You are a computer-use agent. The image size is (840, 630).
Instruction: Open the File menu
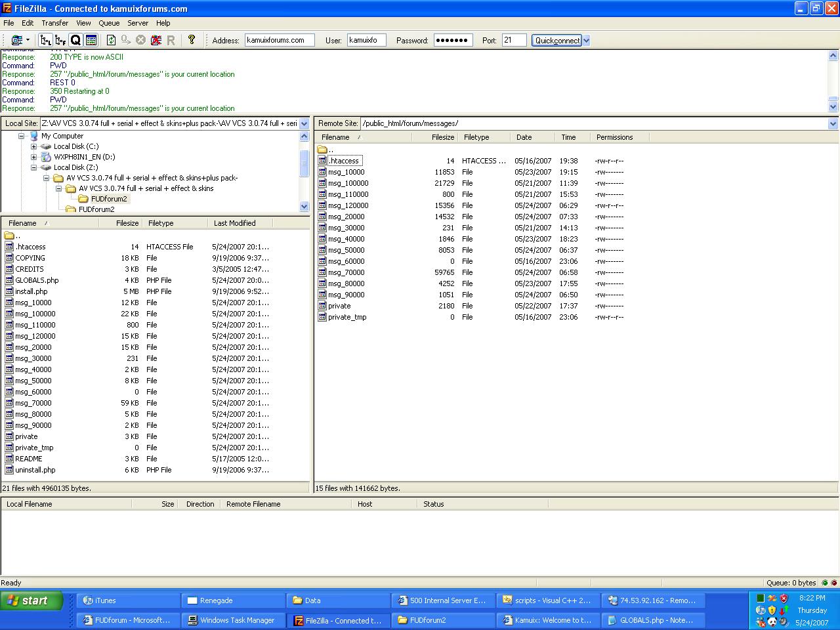tap(9, 23)
